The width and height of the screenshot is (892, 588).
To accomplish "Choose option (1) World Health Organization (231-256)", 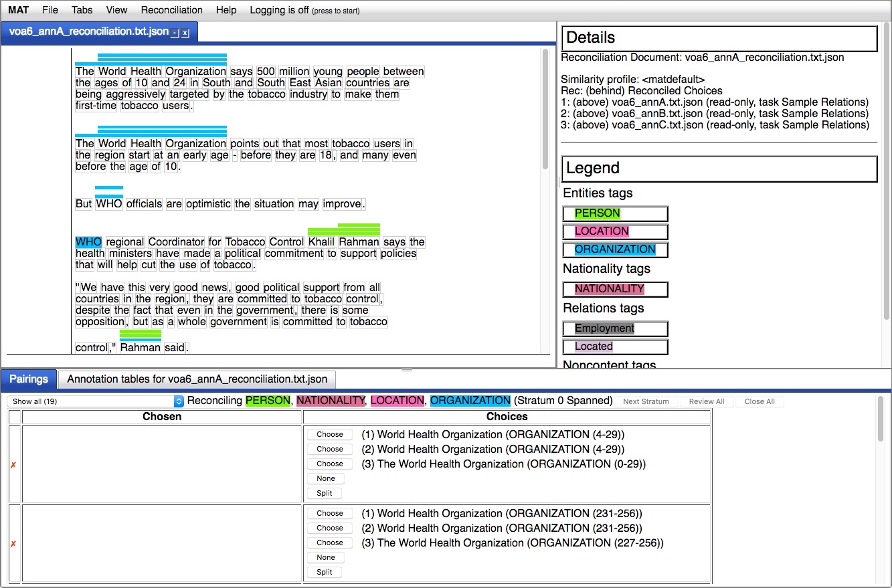I will (x=330, y=513).
